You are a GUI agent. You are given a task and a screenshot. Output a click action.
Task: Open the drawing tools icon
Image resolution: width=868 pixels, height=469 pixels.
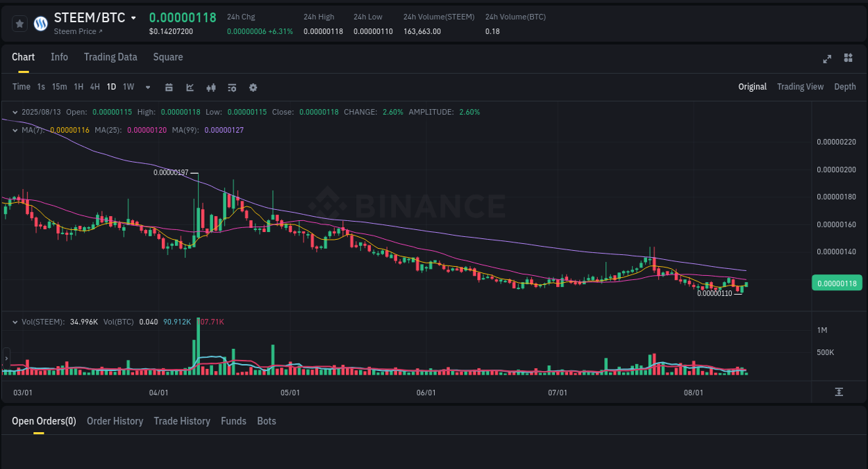tap(190, 88)
